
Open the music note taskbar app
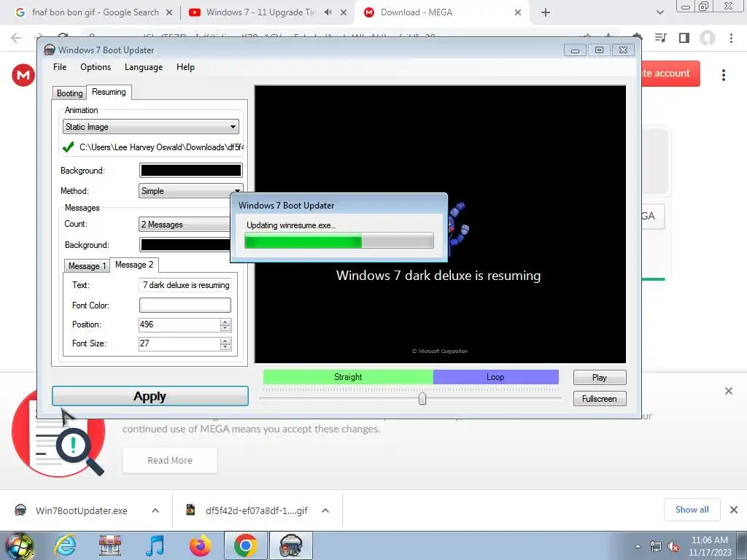(155, 545)
